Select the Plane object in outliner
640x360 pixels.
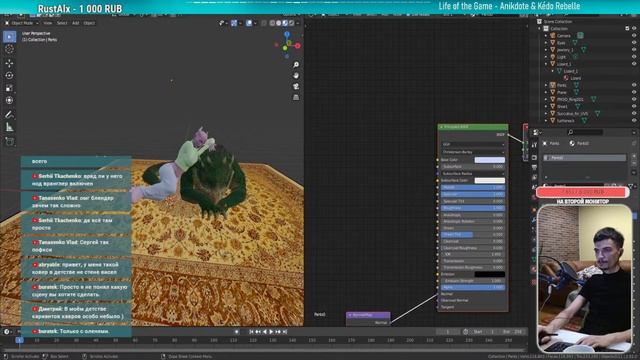pyautogui.click(x=562, y=92)
